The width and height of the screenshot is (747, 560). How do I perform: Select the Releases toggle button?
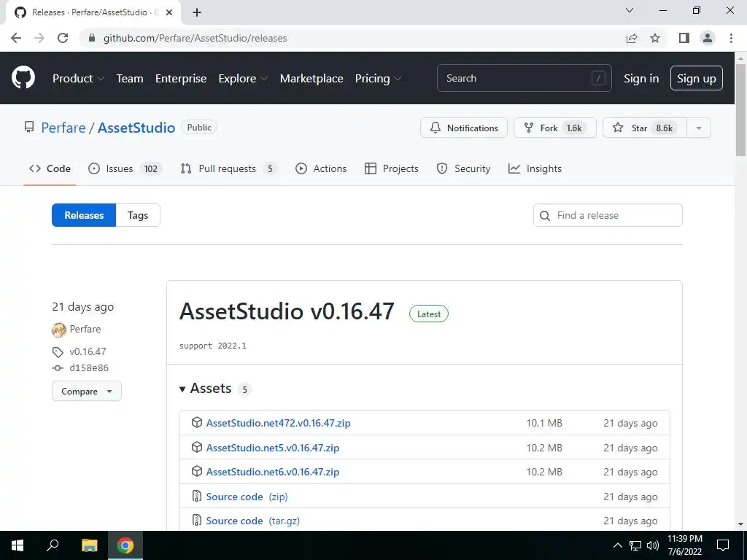[84, 215]
